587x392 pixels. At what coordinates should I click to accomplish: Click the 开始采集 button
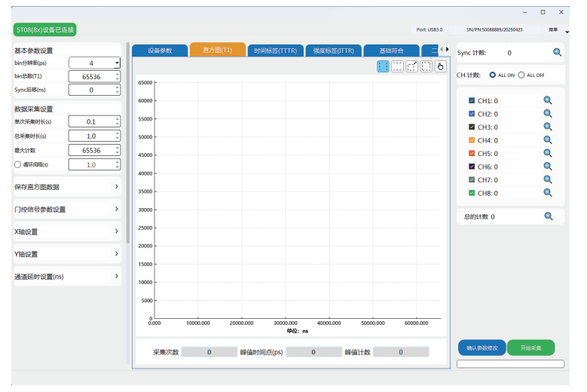pos(530,348)
